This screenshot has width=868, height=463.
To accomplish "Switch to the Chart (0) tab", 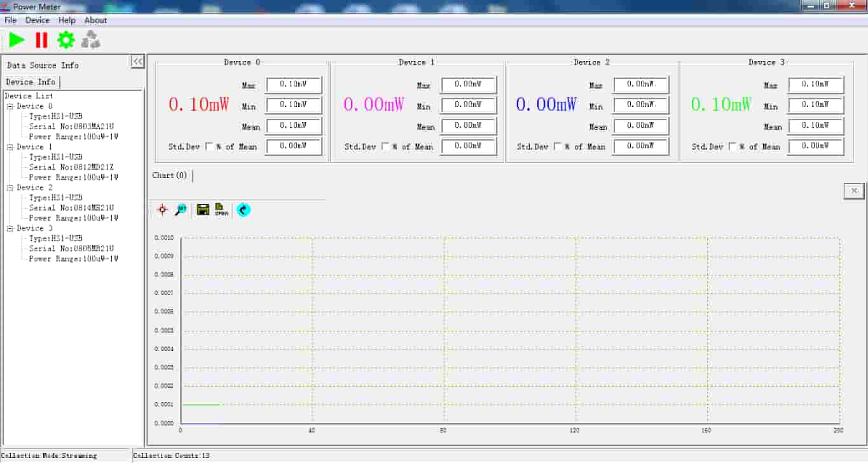I will pos(170,176).
